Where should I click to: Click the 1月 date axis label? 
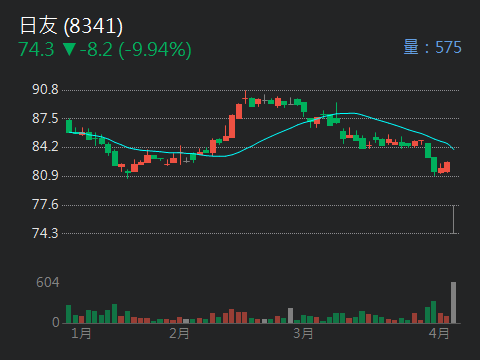point(81,333)
